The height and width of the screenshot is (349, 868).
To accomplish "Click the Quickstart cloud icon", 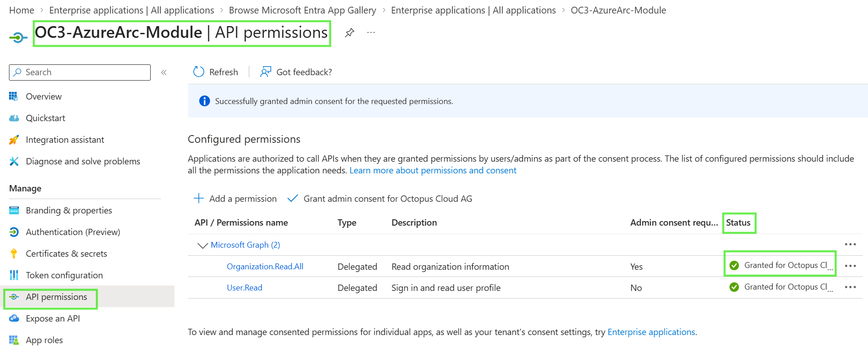I will (x=14, y=118).
